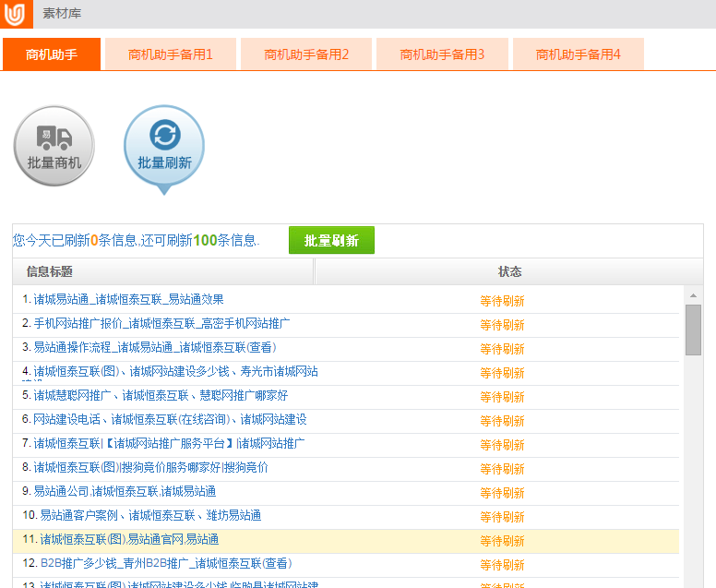Click the 信息标题 column header

pos(50,271)
